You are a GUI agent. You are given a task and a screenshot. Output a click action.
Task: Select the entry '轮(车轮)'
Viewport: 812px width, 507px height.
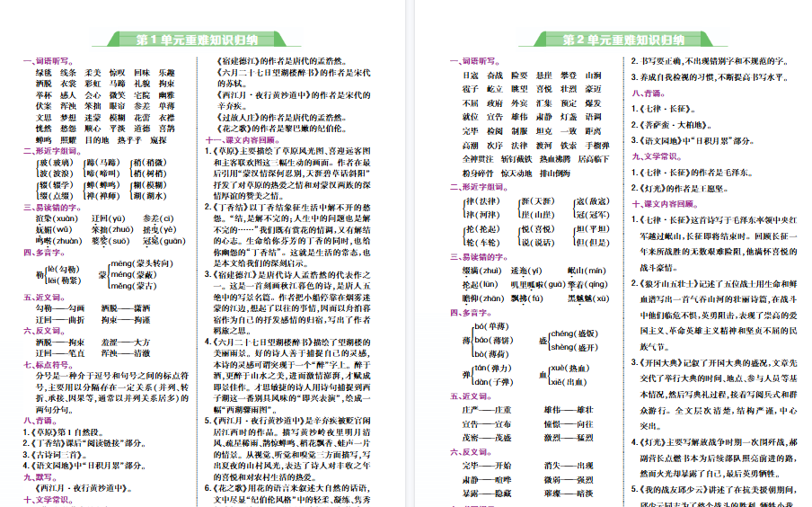(x=483, y=243)
